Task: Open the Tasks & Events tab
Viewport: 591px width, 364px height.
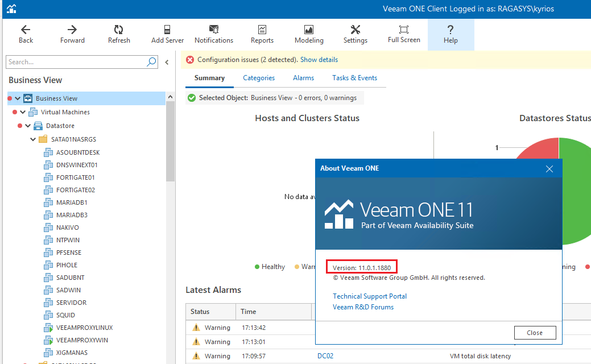Action: point(354,77)
